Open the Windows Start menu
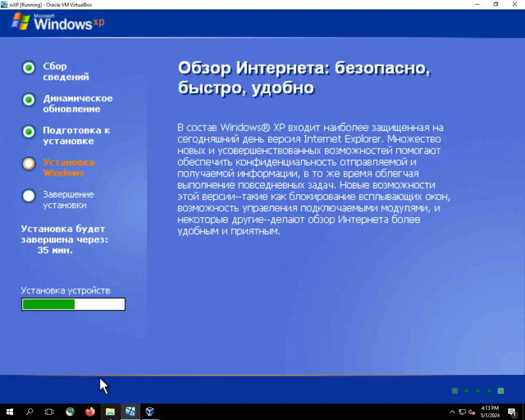 pos(10,412)
